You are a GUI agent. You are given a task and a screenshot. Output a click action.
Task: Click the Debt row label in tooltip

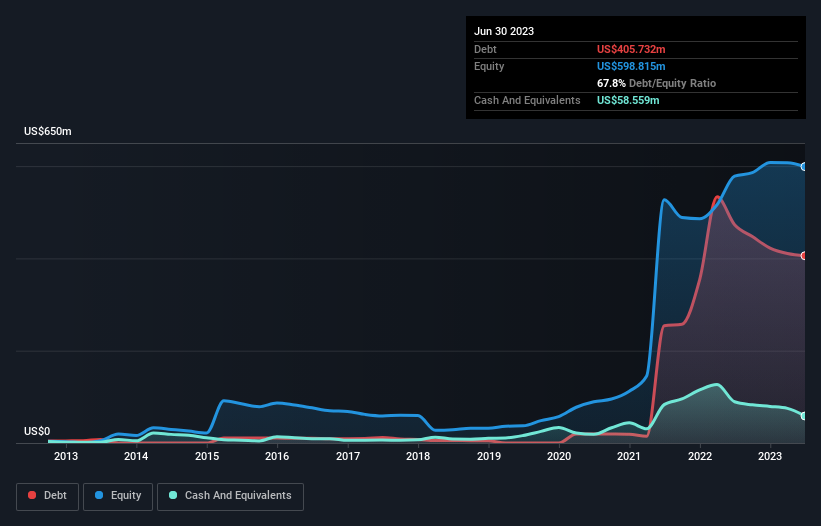485,49
